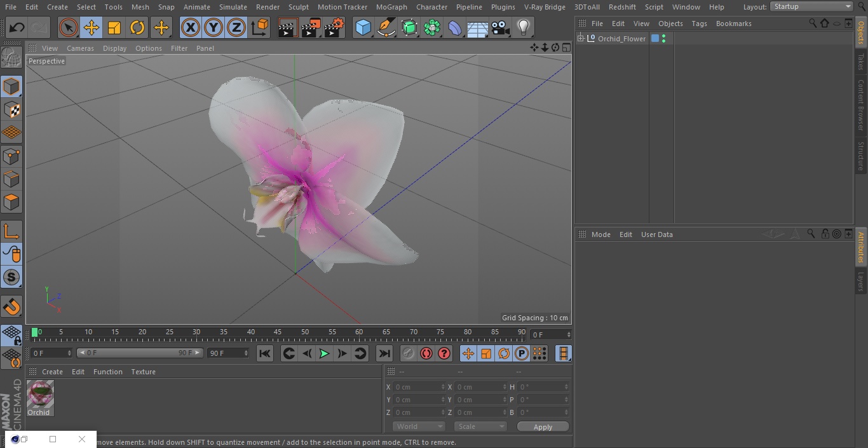The height and width of the screenshot is (448, 868).
Task: Go to end of animation
Action: click(x=384, y=353)
